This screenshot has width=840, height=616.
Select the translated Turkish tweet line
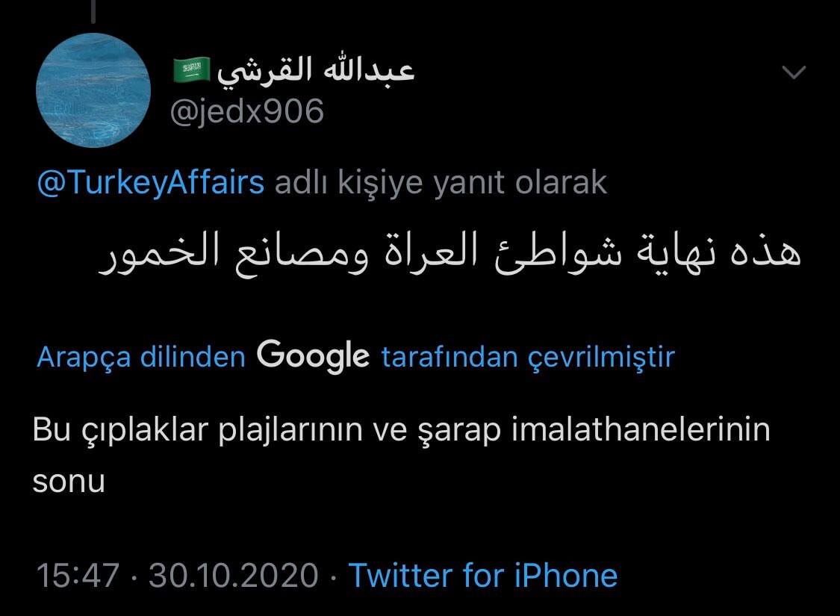(x=401, y=455)
